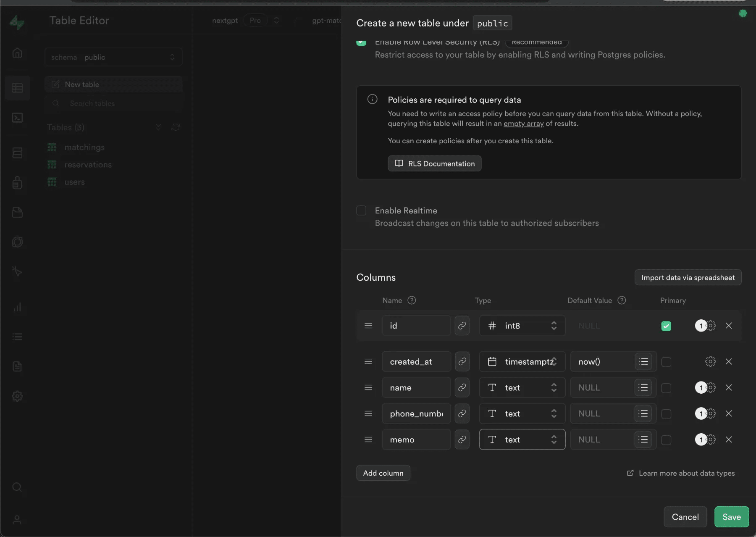Open type dropdown for memo column
756x537 pixels.
tap(522, 440)
